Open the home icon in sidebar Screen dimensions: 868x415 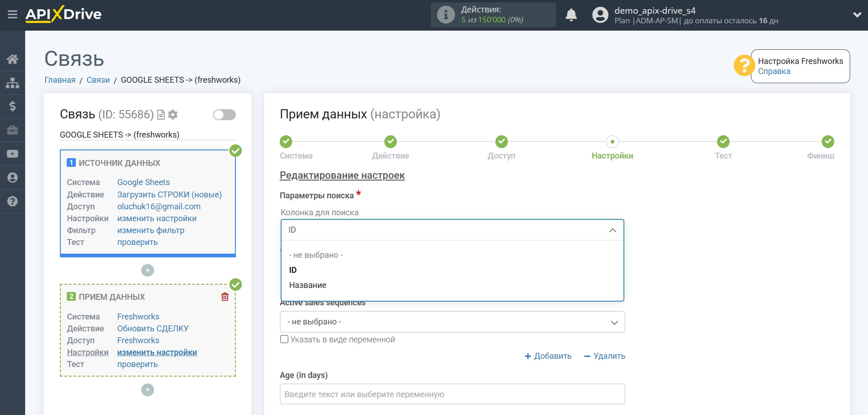(12, 59)
